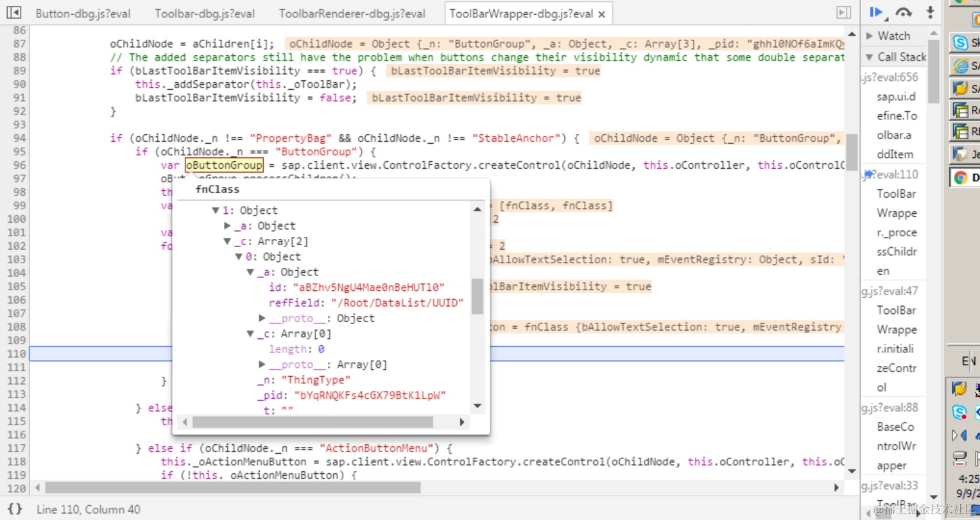Click the popup's scroll-right arrow
This screenshot has width=980, height=520.
(461, 422)
